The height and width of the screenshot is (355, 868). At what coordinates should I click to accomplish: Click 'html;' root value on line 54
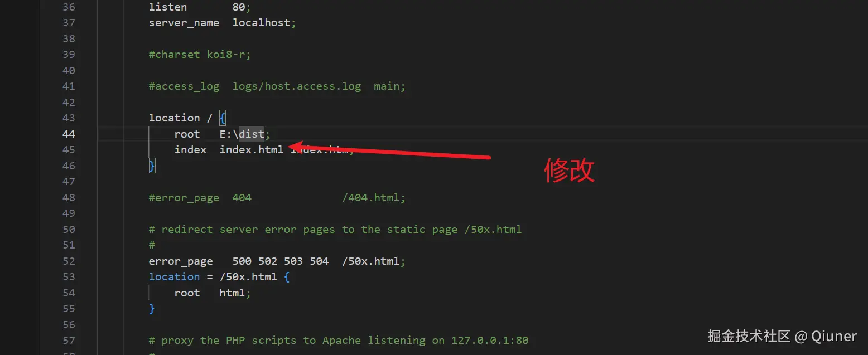(x=235, y=293)
